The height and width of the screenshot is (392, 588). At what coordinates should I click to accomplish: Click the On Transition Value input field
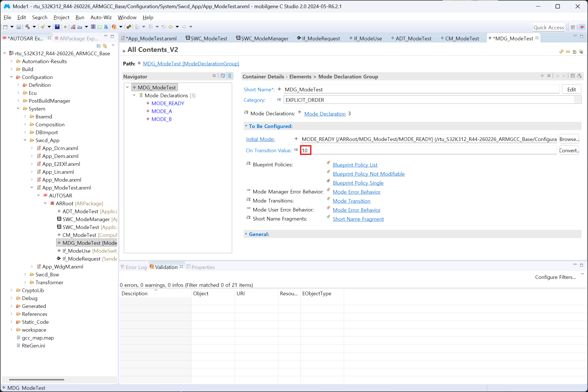pyautogui.click(x=429, y=150)
